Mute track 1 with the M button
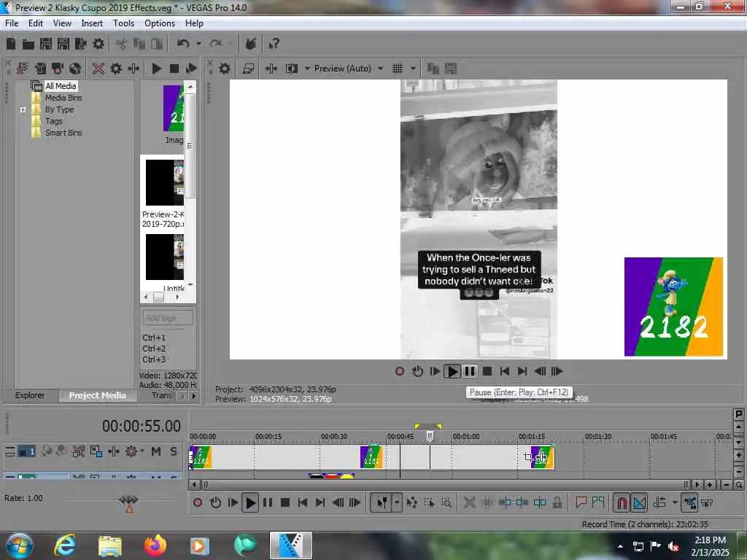The height and width of the screenshot is (560, 747). point(156,451)
